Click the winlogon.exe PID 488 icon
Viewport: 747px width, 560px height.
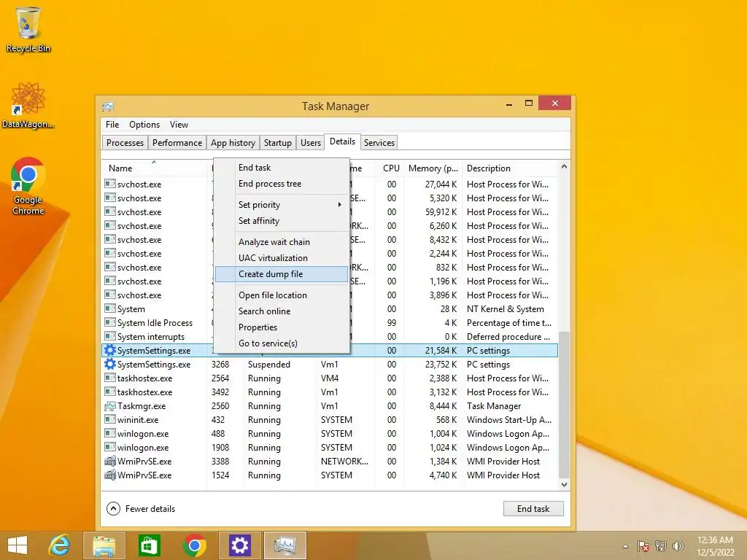110,433
